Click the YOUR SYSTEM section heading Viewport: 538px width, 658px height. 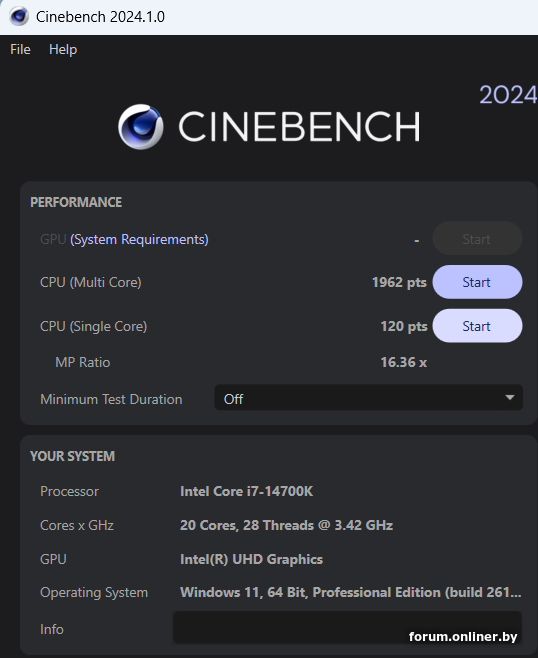72,456
